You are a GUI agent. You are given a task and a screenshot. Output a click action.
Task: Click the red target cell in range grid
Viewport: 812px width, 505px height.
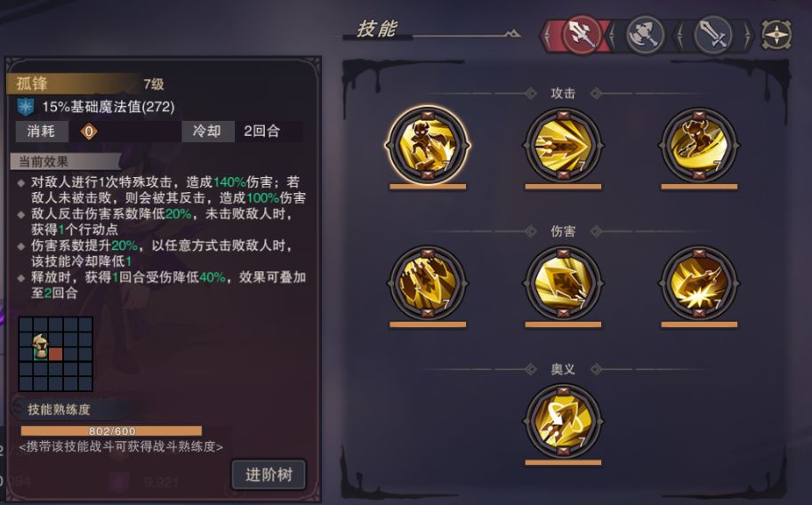pos(55,354)
